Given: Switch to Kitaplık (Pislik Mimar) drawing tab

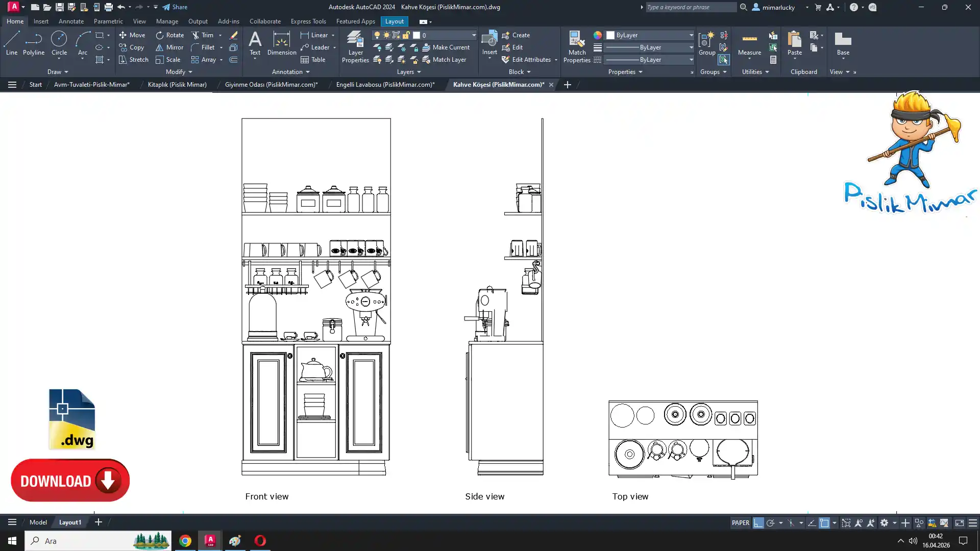Looking at the screenshot, I should click(177, 85).
